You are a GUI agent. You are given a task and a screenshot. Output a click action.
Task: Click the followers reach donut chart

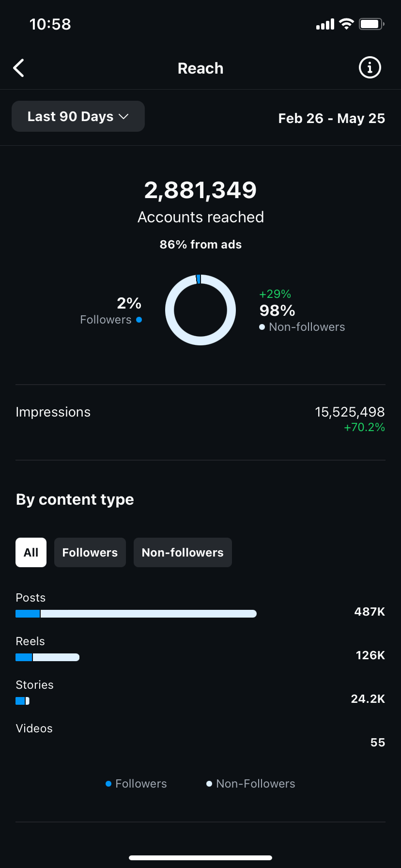pyautogui.click(x=200, y=310)
